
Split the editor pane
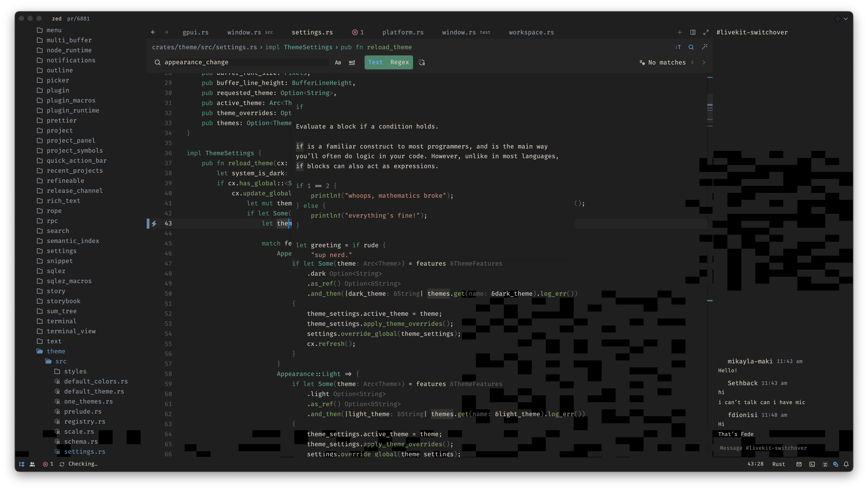693,32
